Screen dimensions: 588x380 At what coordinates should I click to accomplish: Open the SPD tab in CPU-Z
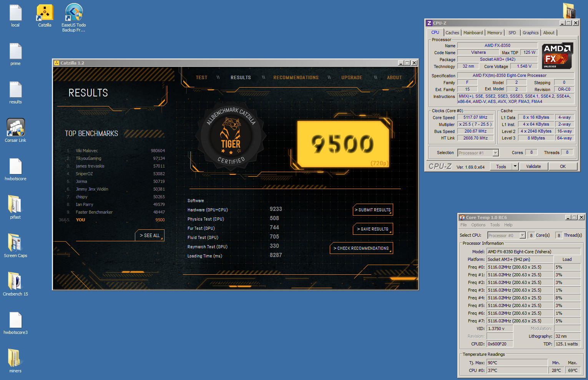(x=512, y=33)
